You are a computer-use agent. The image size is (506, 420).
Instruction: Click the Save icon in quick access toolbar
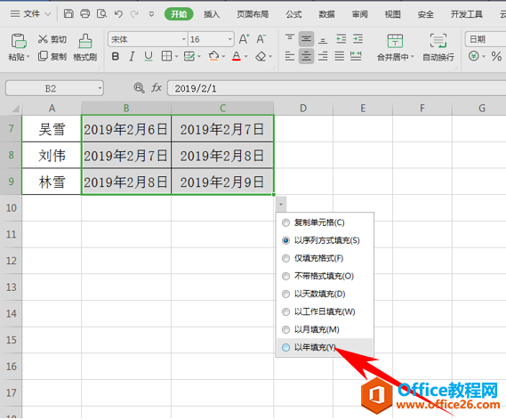tap(68, 13)
